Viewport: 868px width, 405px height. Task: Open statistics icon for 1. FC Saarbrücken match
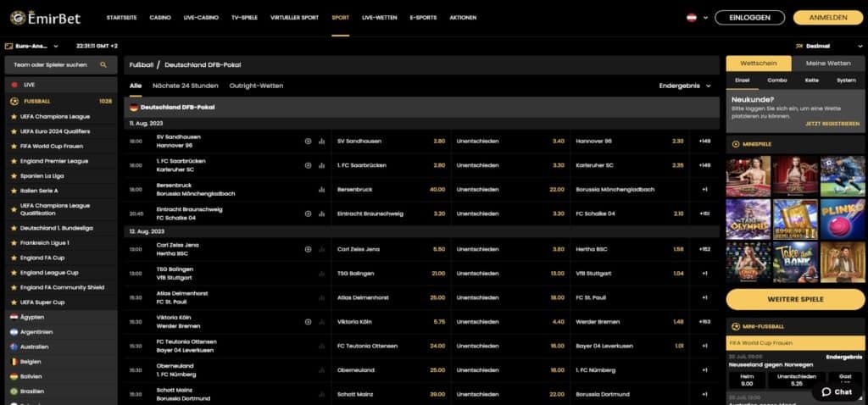[321, 165]
